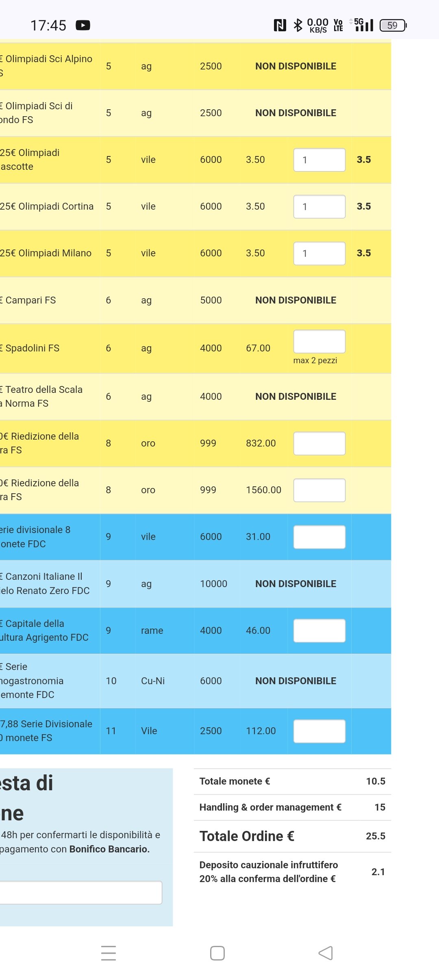Click quantity field for Serie divisionale 31.00

319,537
